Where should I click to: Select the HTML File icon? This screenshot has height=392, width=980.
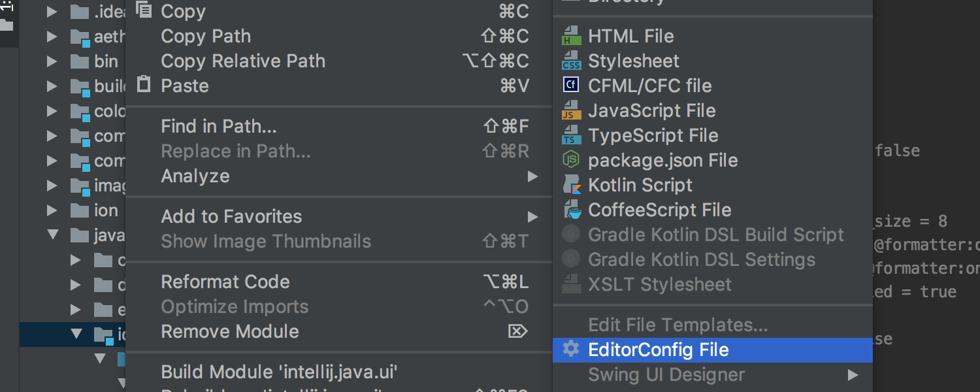click(x=571, y=36)
